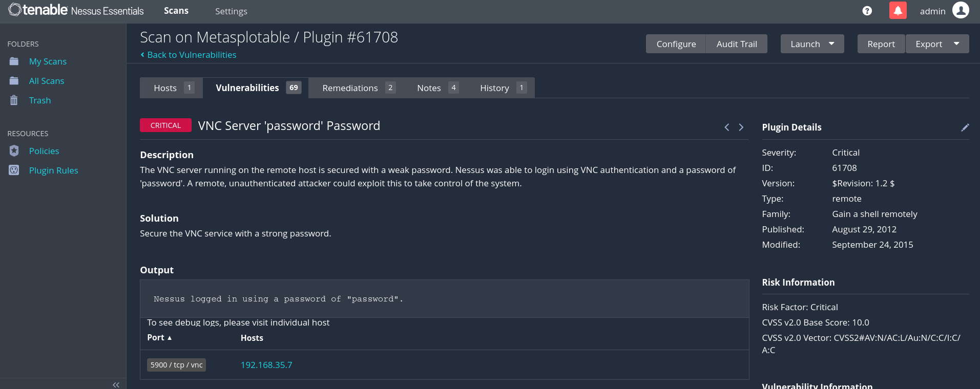This screenshot has width=980, height=389.
Task: Click the help question mark icon
Action: (867, 11)
